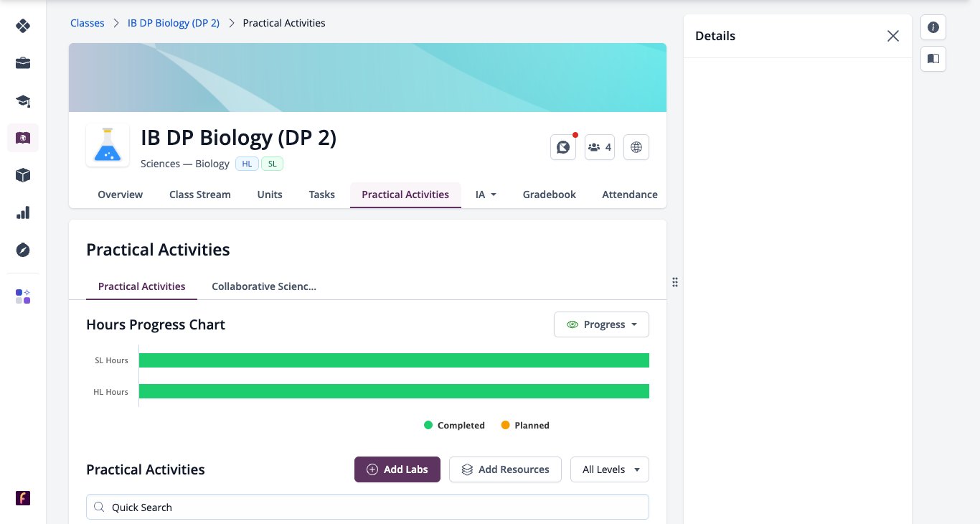The height and width of the screenshot is (524, 980).
Task: Expand the IA tab dropdown
Action: (486, 195)
